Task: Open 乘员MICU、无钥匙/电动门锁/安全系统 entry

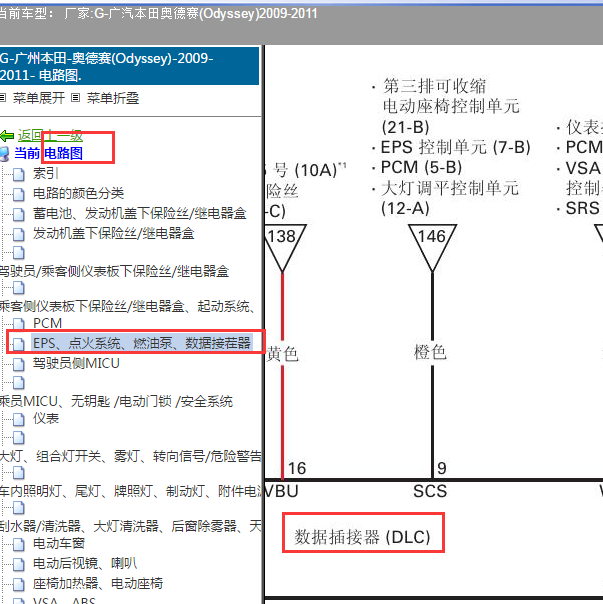Action: click(116, 401)
